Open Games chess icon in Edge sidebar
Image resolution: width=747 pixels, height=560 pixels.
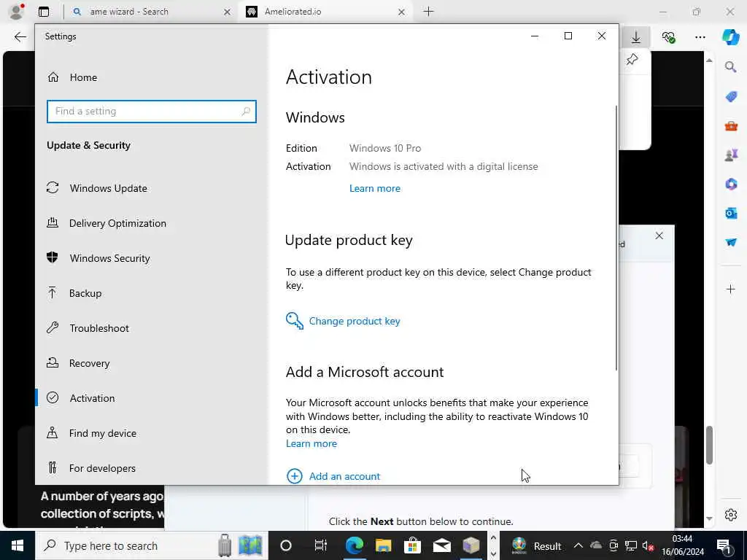tap(731, 155)
